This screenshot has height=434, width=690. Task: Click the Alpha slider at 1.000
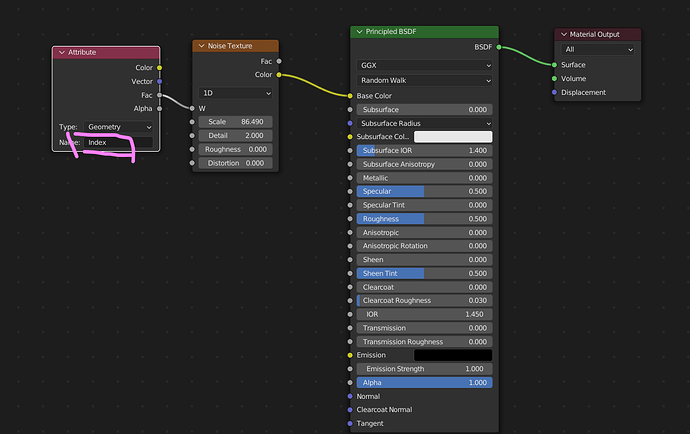click(x=424, y=383)
